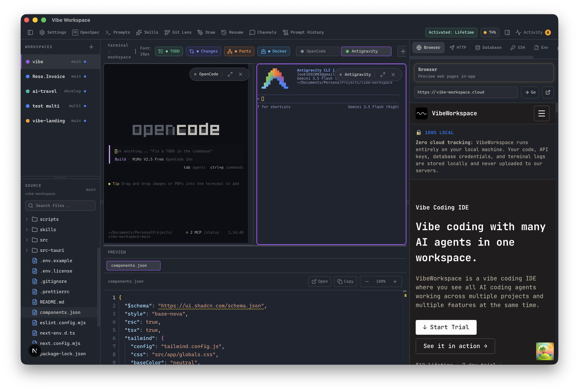Open Skills in the toolbar
This screenshot has width=579, height=392.
tap(147, 32)
